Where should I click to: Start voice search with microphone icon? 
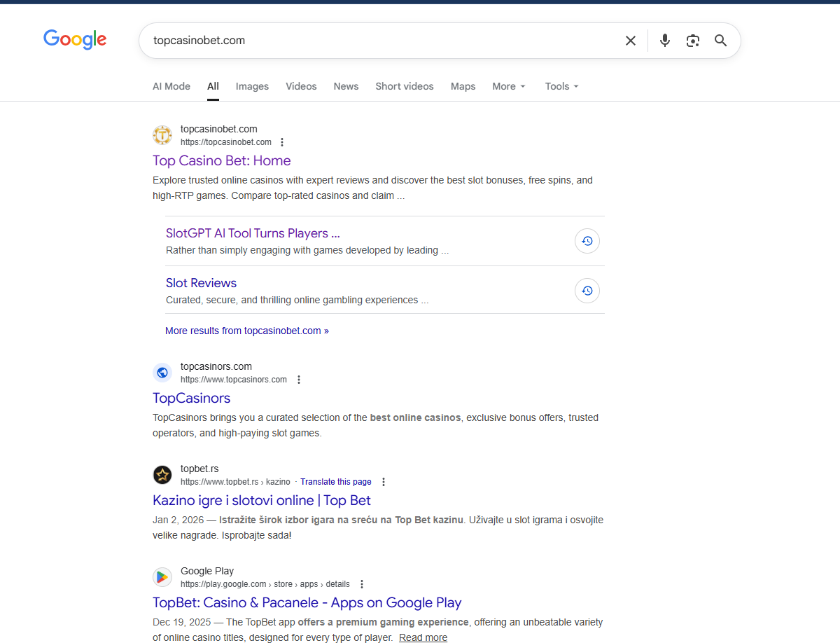[665, 41]
